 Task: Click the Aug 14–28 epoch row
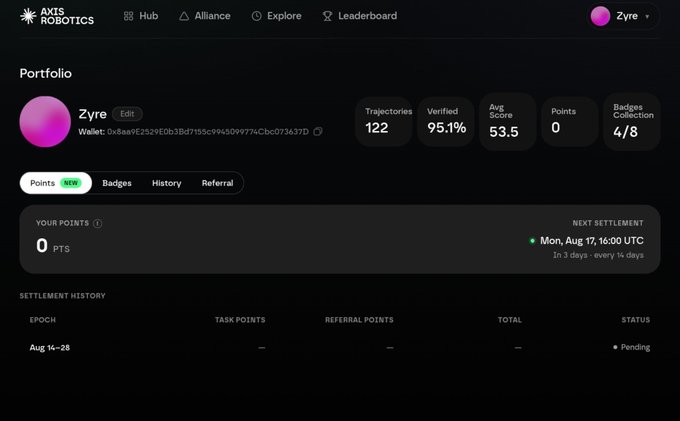(340, 347)
